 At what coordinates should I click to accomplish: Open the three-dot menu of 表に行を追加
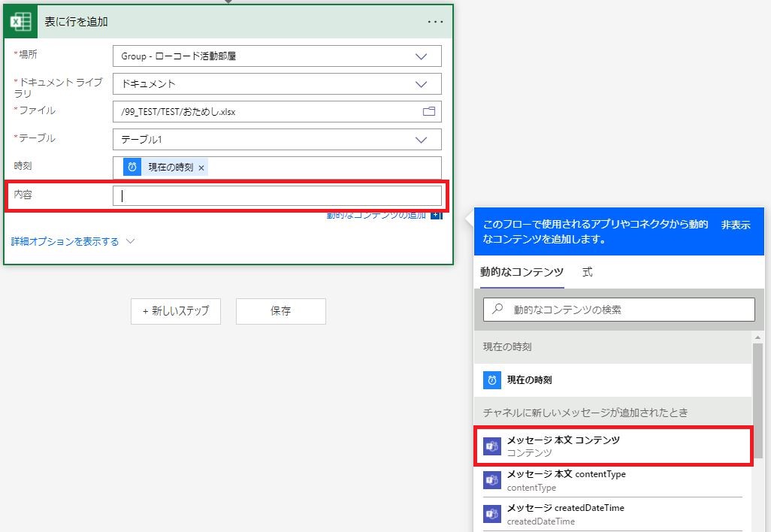(x=435, y=22)
